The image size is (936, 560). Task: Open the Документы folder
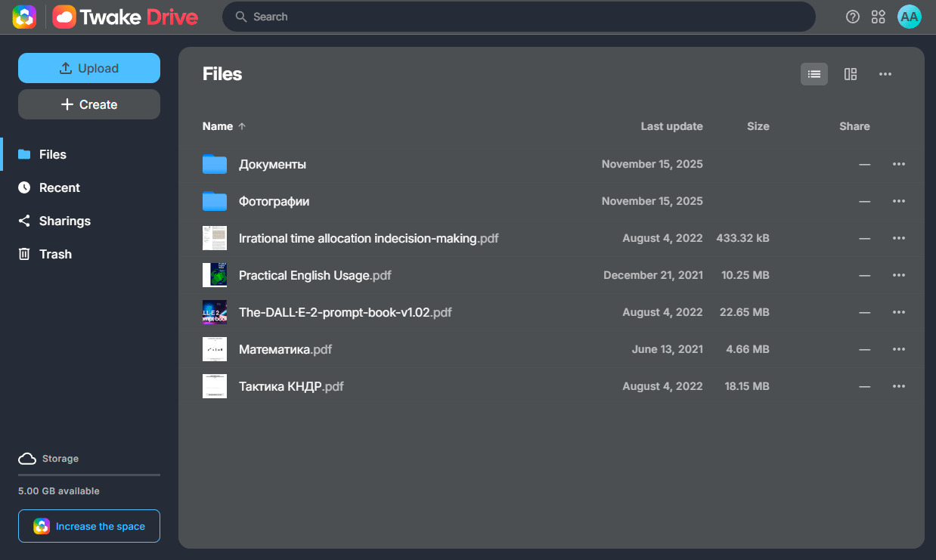[x=272, y=164]
